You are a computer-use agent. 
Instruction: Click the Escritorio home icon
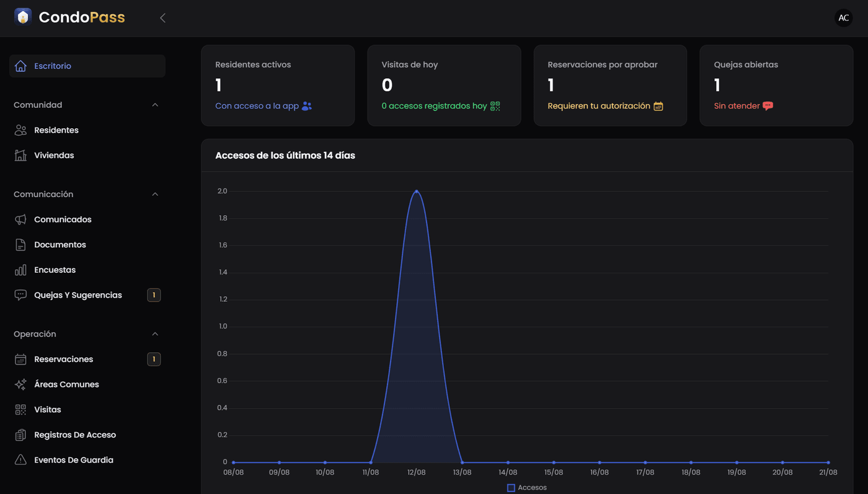click(x=20, y=66)
